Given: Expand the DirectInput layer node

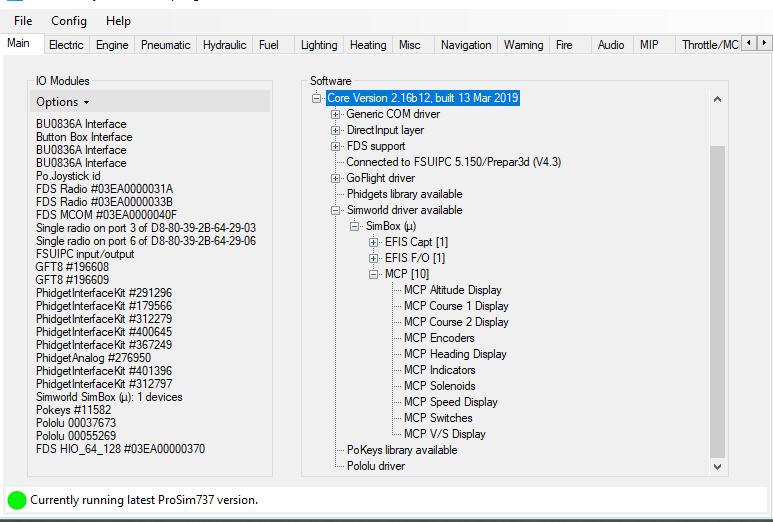Looking at the screenshot, I should [335, 130].
